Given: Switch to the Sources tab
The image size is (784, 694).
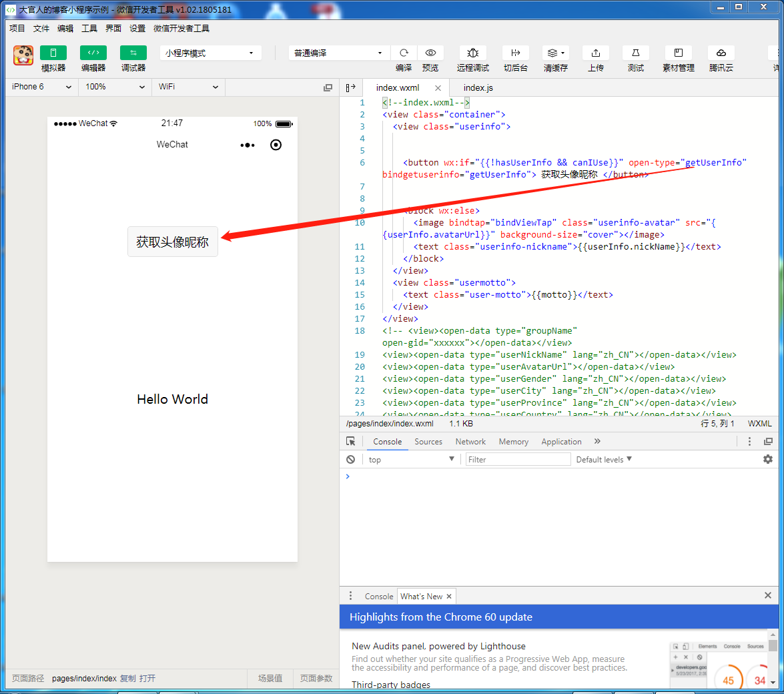Looking at the screenshot, I should tap(428, 442).
